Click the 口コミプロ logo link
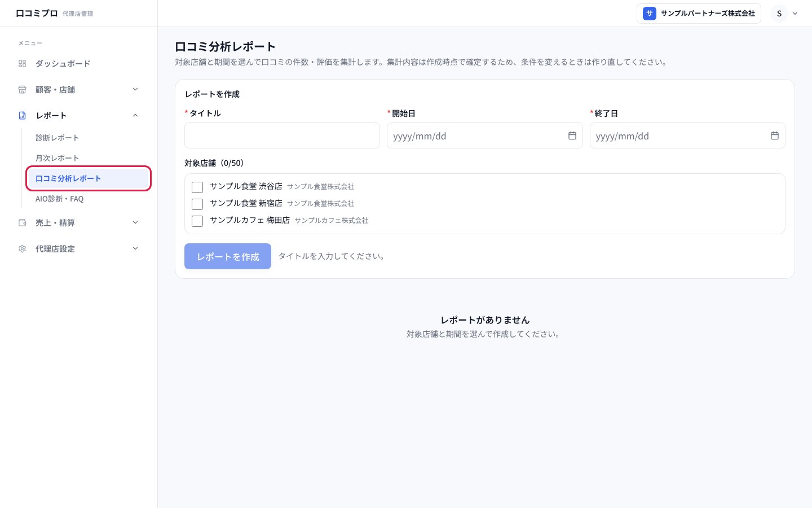 37,14
